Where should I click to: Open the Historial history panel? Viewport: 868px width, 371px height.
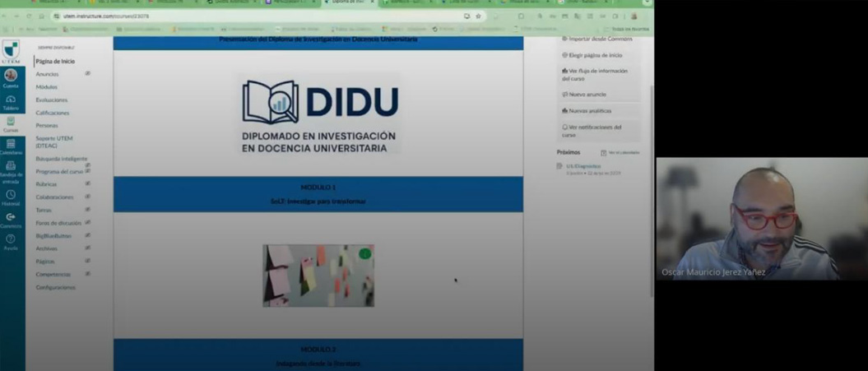pos(11,197)
